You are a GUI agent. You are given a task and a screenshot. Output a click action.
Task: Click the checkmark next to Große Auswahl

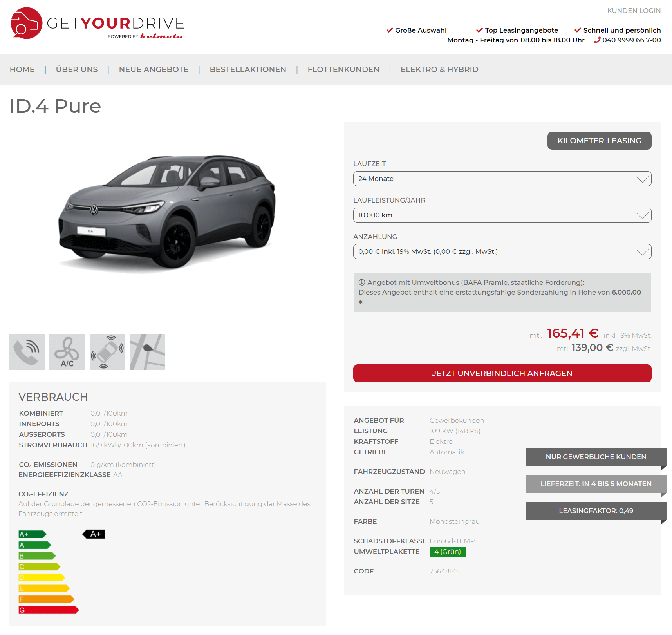coord(389,30)
